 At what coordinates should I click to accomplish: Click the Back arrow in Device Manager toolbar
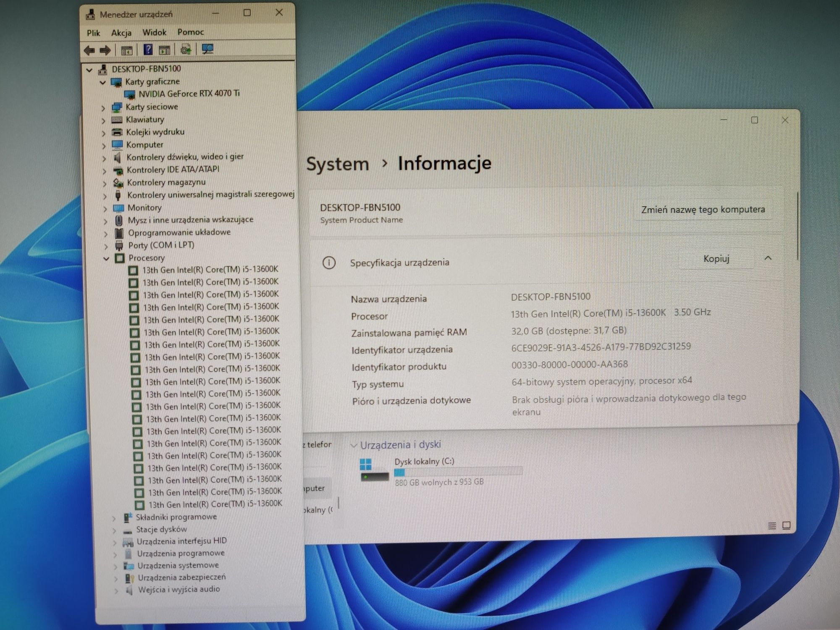click(89, 50)
